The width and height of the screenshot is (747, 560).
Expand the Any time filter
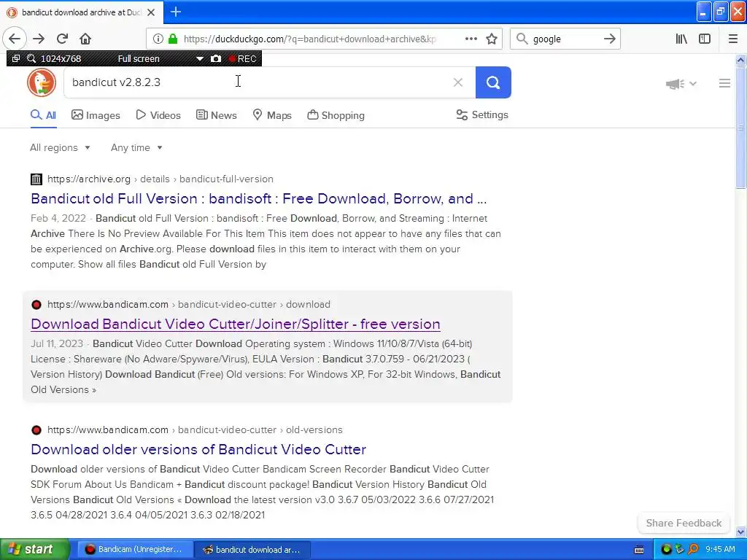pyautogui.click(x=136, y=147)
